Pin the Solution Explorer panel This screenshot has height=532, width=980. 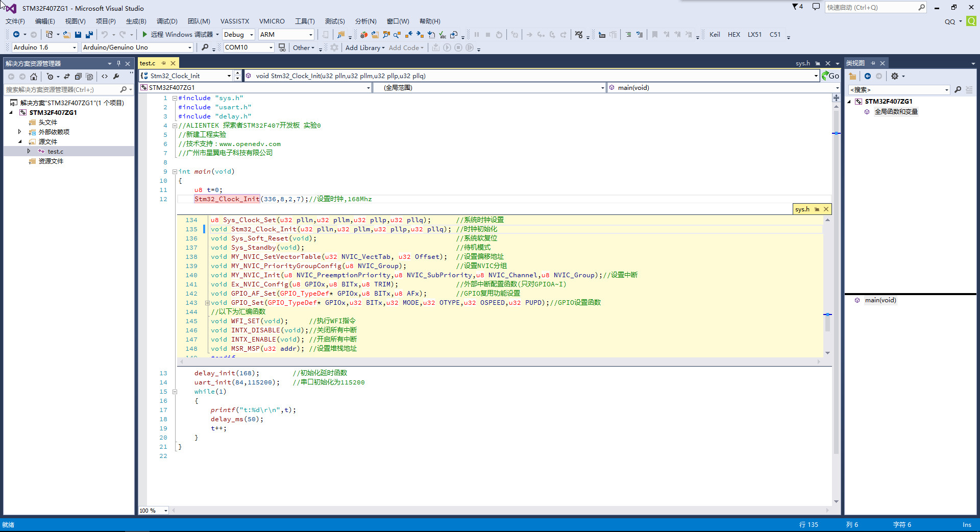pos(118,63)
